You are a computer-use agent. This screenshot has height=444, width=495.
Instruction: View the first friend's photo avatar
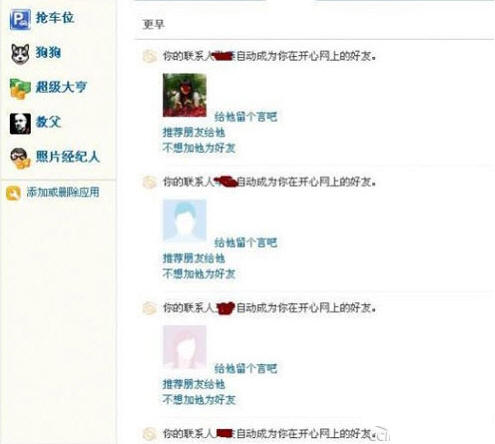point(184,95)
